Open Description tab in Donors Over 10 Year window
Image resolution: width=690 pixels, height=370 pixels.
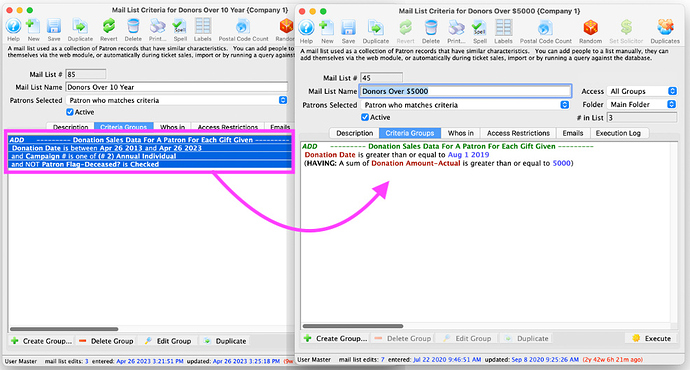(x=70, y=127)
